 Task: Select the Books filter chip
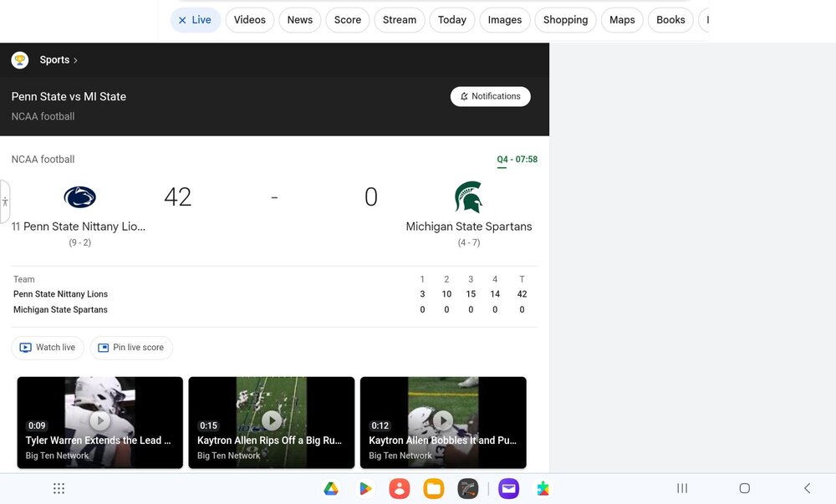670,20
